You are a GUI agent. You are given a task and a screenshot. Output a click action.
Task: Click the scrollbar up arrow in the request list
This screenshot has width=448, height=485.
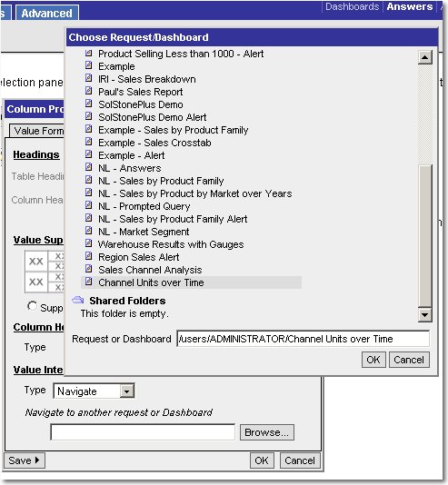pyautogui.click(x=424, y=57)
